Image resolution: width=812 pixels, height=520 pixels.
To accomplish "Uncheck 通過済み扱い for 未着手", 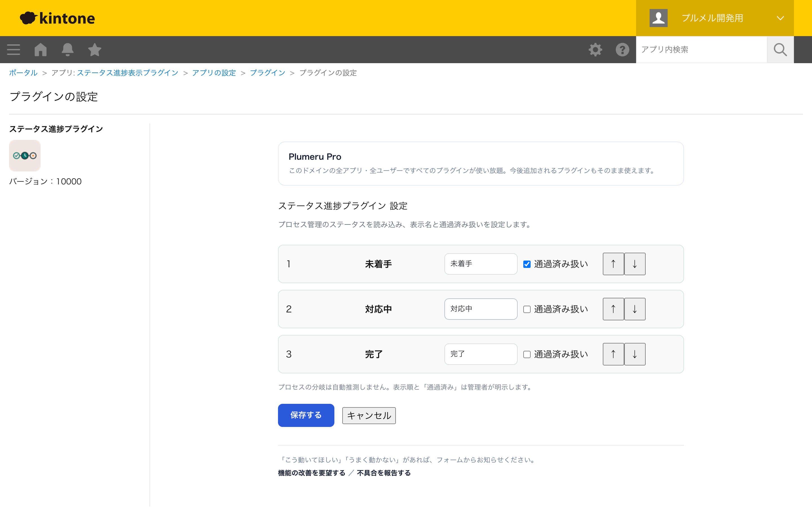I will [527, 264].
